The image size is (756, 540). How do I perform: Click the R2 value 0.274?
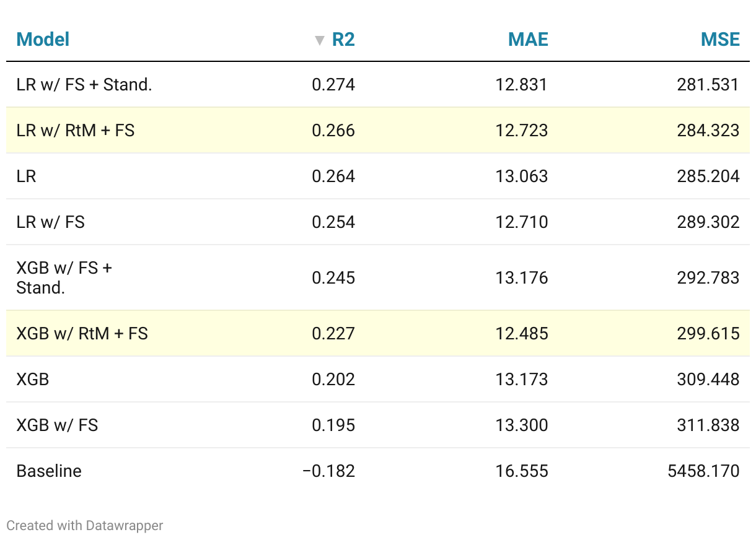(333, 85)
